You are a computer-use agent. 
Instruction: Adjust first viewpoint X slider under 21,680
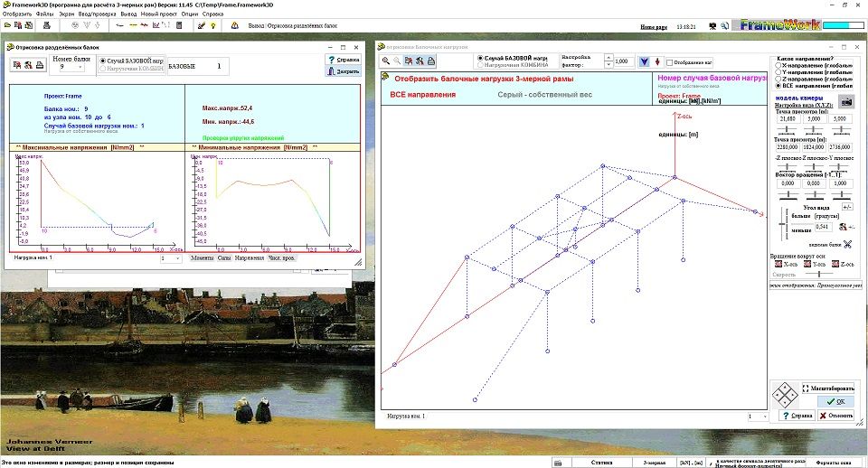point(787,130)
